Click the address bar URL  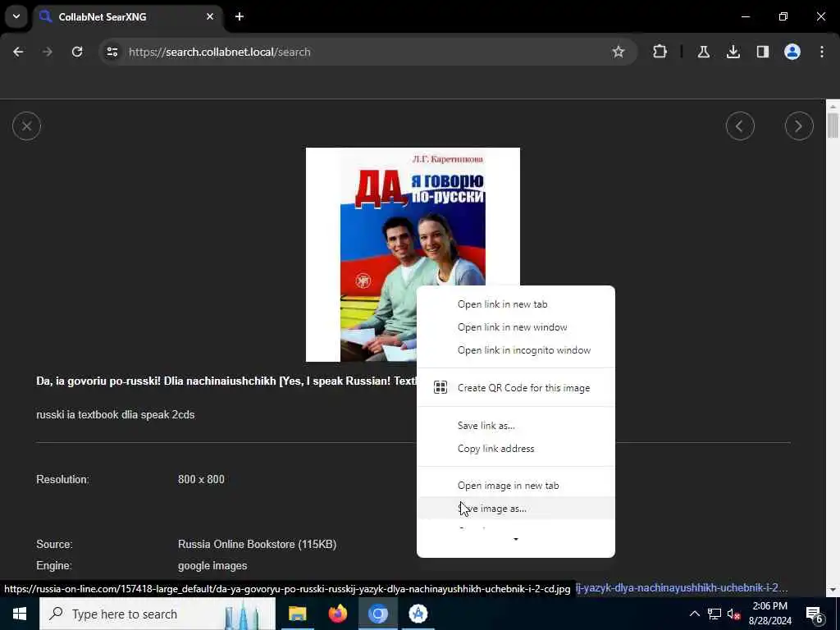pyautogui.click(x=220, y=52)
